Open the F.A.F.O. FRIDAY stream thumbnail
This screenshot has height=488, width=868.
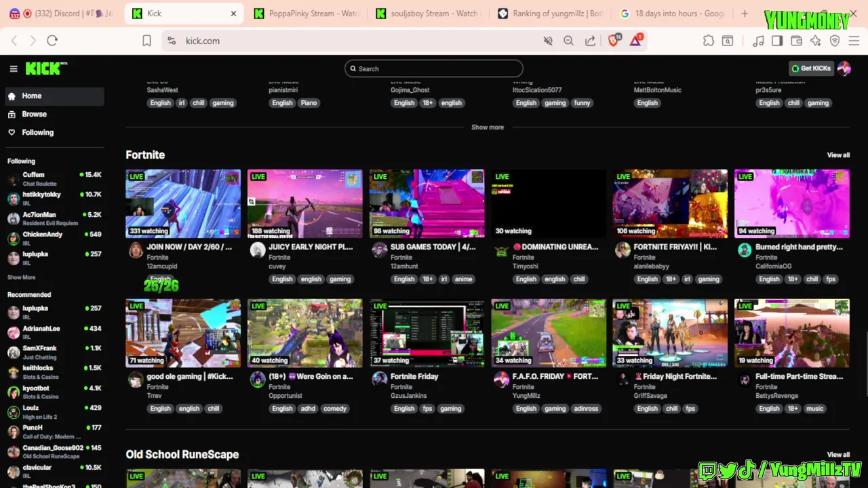(549, 333)
